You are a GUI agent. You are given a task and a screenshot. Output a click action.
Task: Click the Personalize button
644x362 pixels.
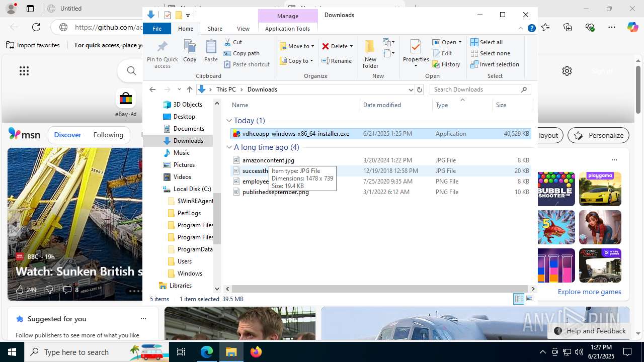point(599,135)
